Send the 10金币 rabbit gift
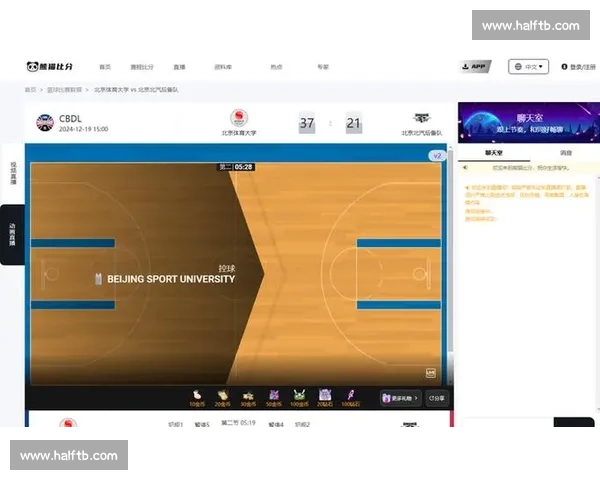The width and height of the screenshot is (600, 480). (x=197, y=396)
